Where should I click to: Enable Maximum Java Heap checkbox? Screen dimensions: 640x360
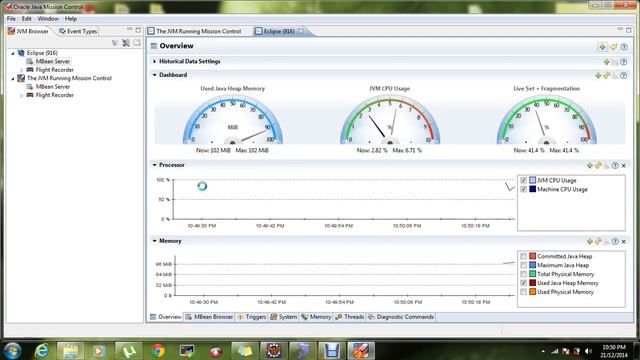524,265
